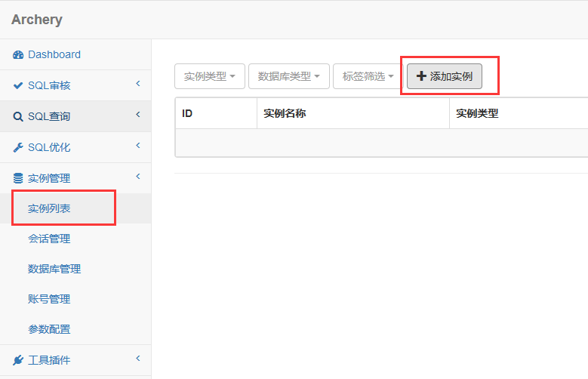Open the SQL审核 menu
This screenshot has width=588, height=379.
pyautogui.click(x=75, y=85)
